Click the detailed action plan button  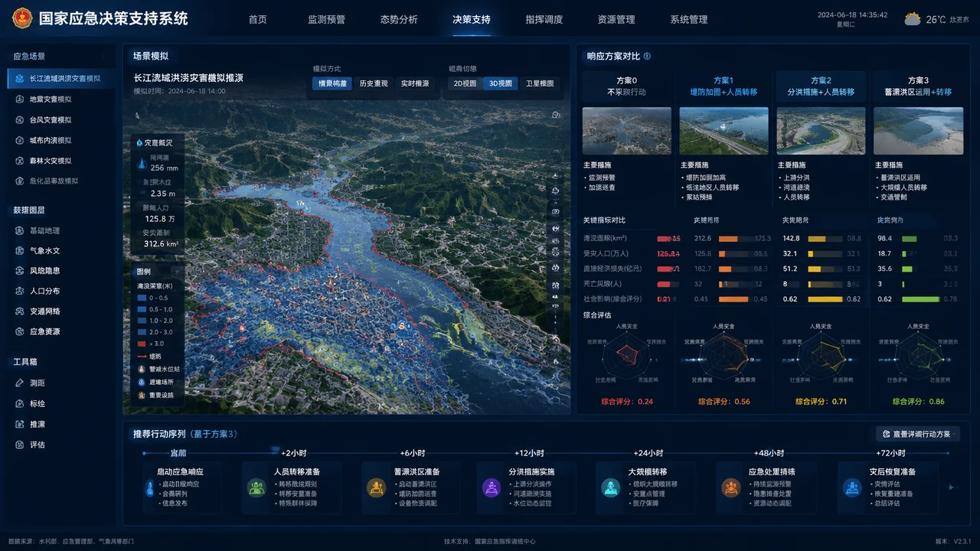coord(917,434)
